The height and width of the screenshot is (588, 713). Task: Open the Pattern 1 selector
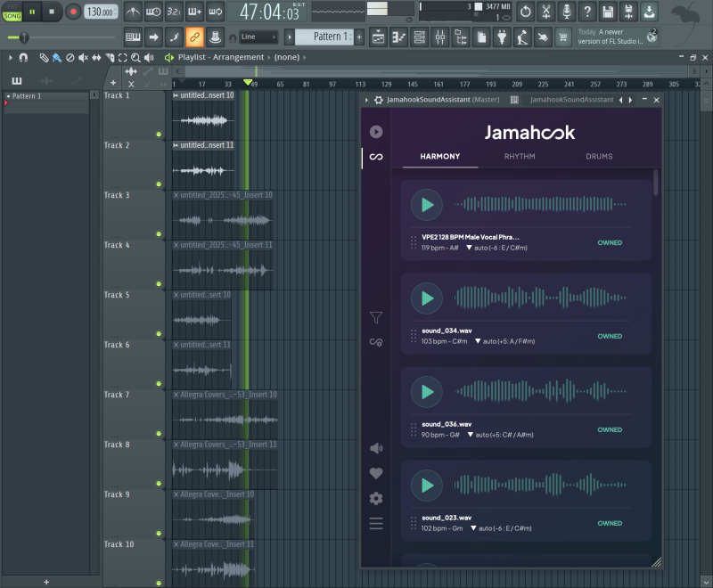pyautogui.click(x=324, y=37)
